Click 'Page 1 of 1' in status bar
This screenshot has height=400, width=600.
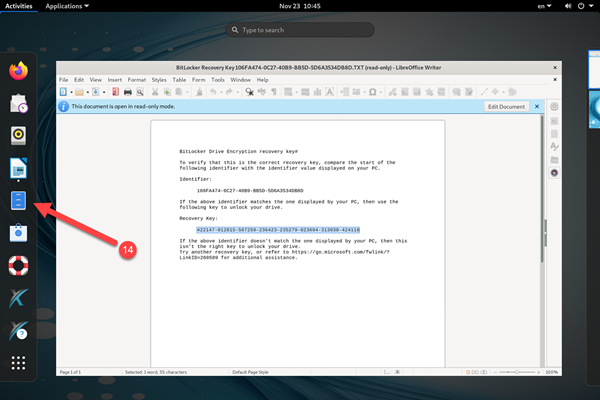pos(70,372)
